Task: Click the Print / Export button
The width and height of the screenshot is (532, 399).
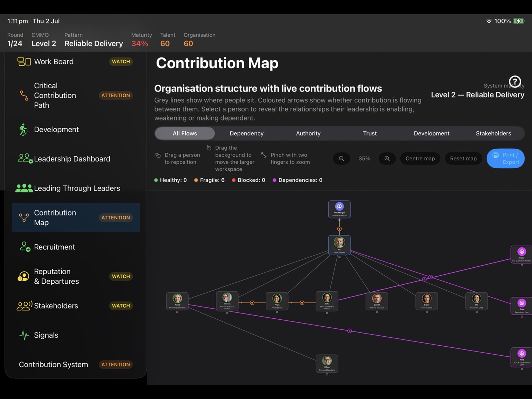Action: [506, 158]
